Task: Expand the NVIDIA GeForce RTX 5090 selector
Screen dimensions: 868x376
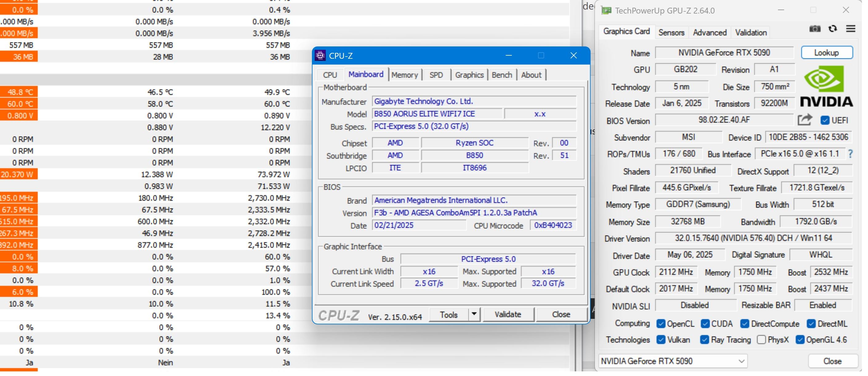Action: tap(741, 361)
